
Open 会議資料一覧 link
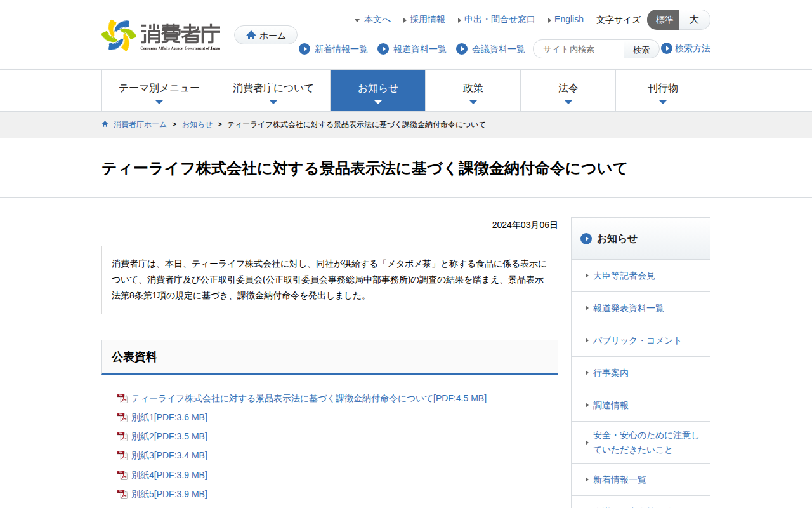coord(499,49)
